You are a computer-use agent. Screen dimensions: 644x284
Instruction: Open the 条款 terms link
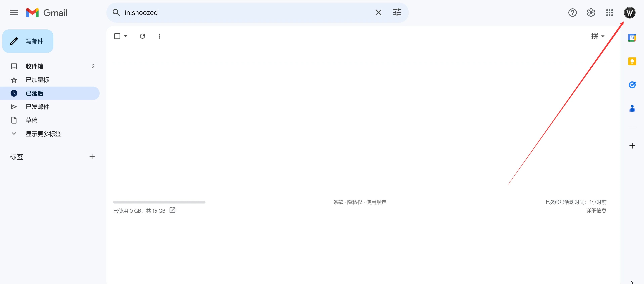(338, 202)
